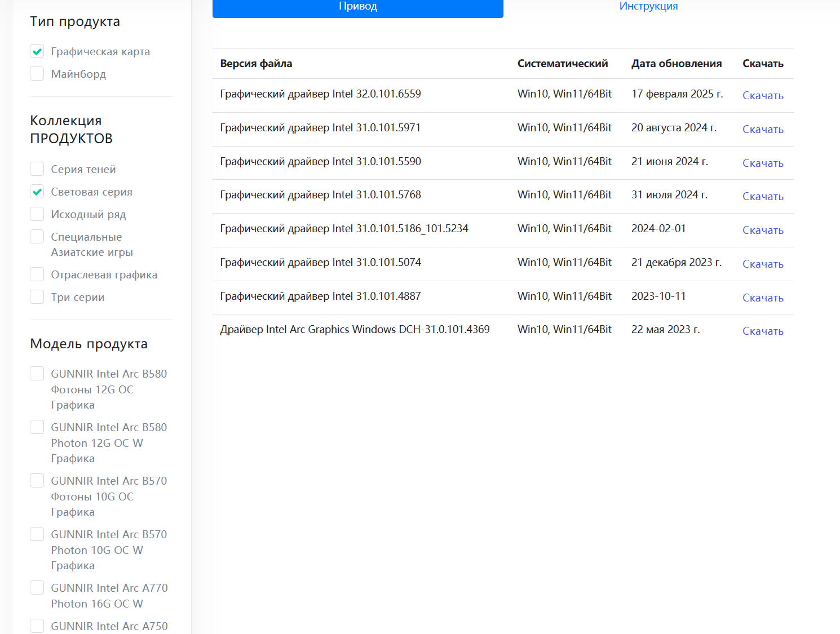Click the date 21 декабря 2023 г.
This screenshot has height=634, width=840.
point(677,263)
